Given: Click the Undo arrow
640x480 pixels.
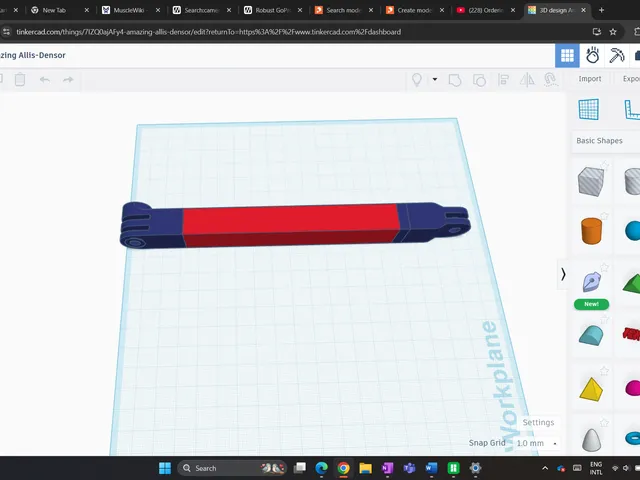Looking at the screenshot, I should (x=44, y=80).
